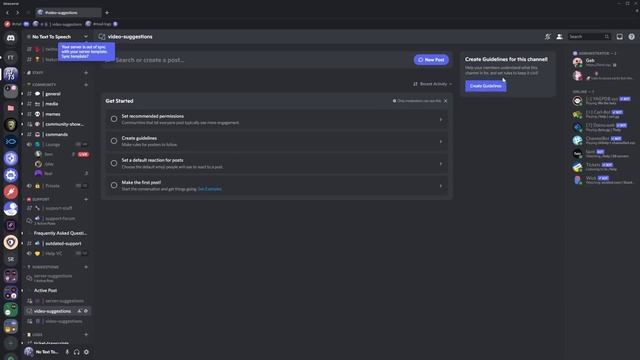The image size is (640, 360).
Task: Open the media text channel
Action: point(57,104)
